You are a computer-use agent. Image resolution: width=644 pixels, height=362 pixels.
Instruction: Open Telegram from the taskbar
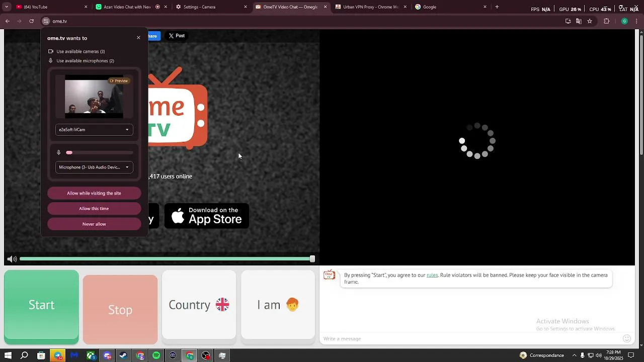click(x=58, y=355)
